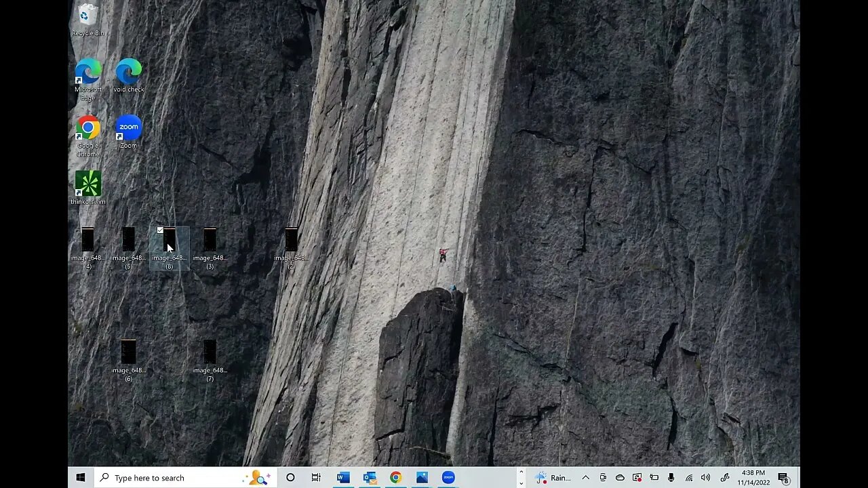Select the void check desktop shortcut
The height and width of the screenshot is (488, 868).
coord(128,76)
